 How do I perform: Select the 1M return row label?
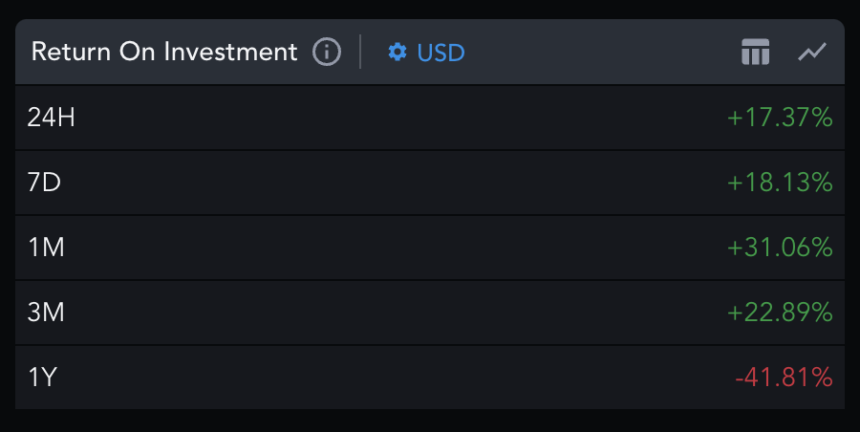coord(46,248)
